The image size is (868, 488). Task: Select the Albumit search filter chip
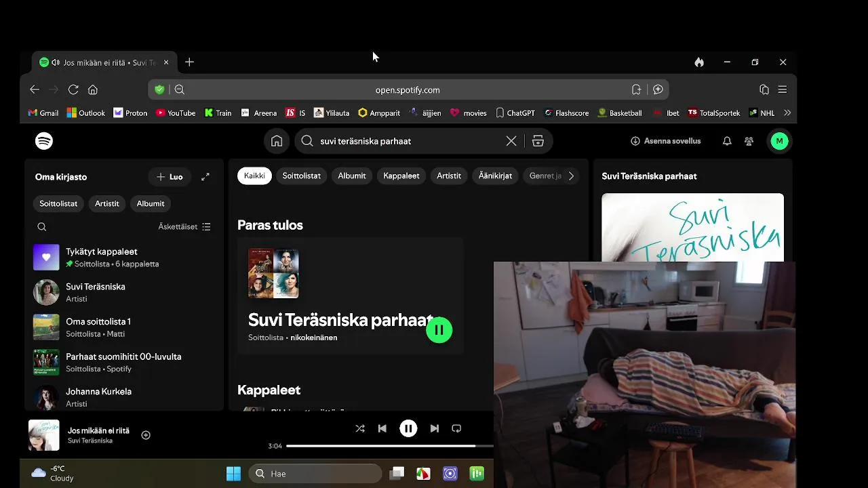pos(352,176)
